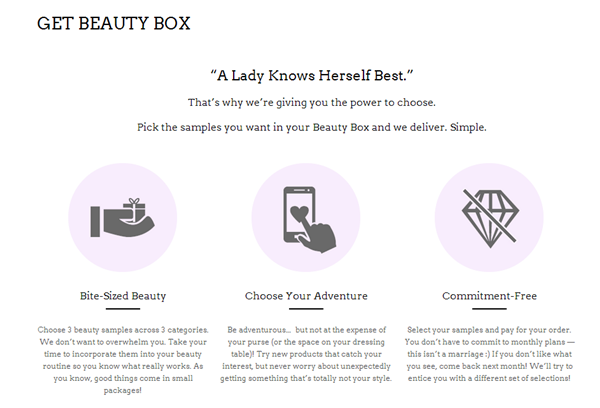600x408 pixels.
Task: Click the divider line under Commitment-Free
Action: pos(489,310)
